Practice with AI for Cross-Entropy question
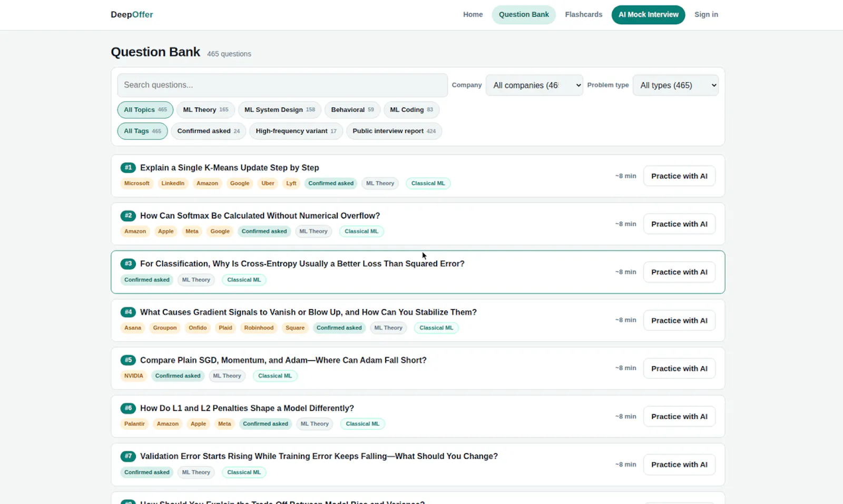 click(679, 272)
